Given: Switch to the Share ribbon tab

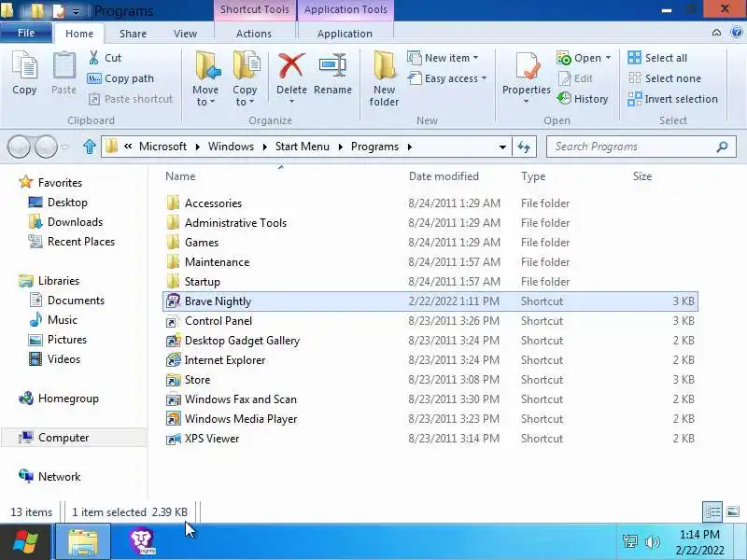Looking at the screenshot, I should [x=133, y=34].
